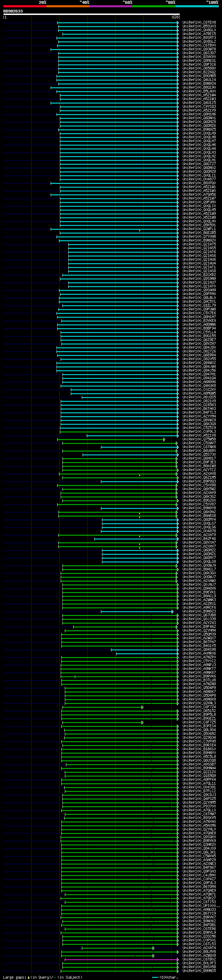Select hit UniRef100_C6TNK8
This screenshot has width=222, height=980.
tap(199, 447)
